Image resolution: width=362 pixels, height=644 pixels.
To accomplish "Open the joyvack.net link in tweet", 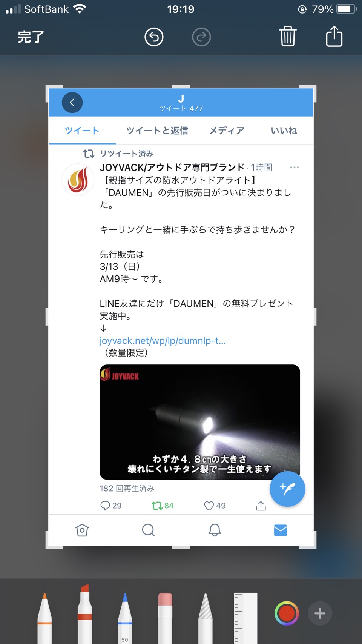I will click(x=163, y=341).
